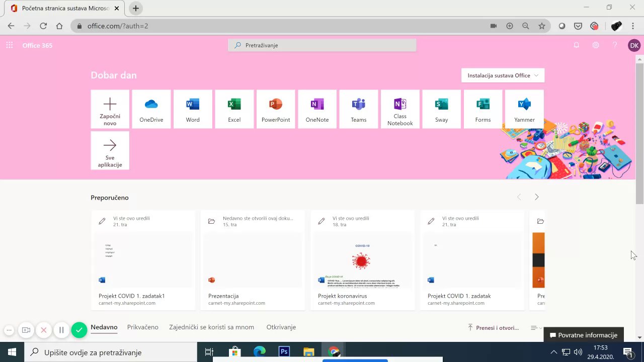Open notifications bell in Office header
The height and width of the screenshot is (362, 644).
tap(577, 45)
